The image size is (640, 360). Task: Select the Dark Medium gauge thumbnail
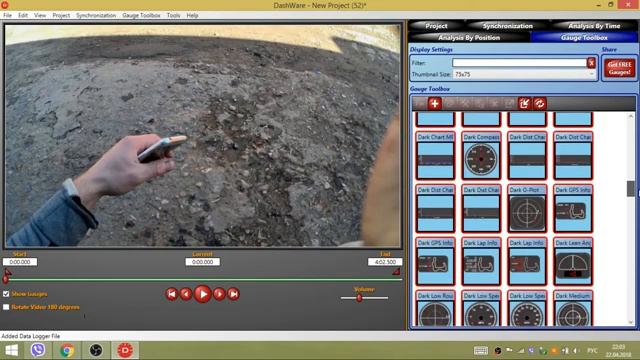pos(573,309)
